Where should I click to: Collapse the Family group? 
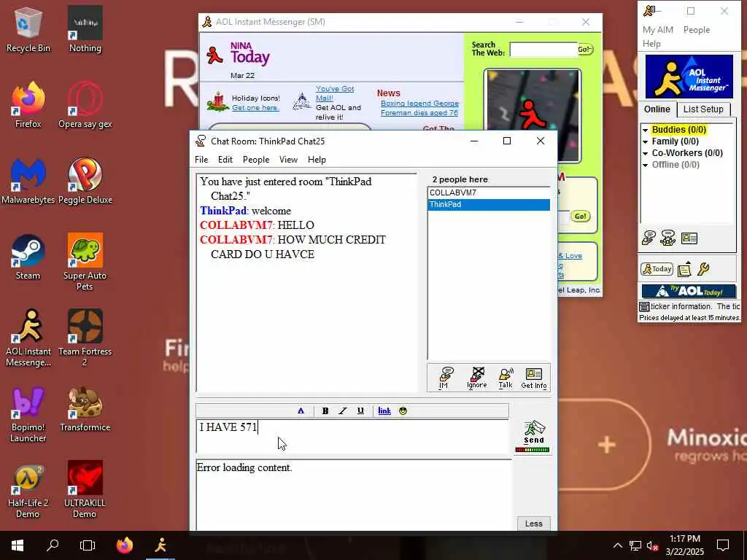[645, 141]
